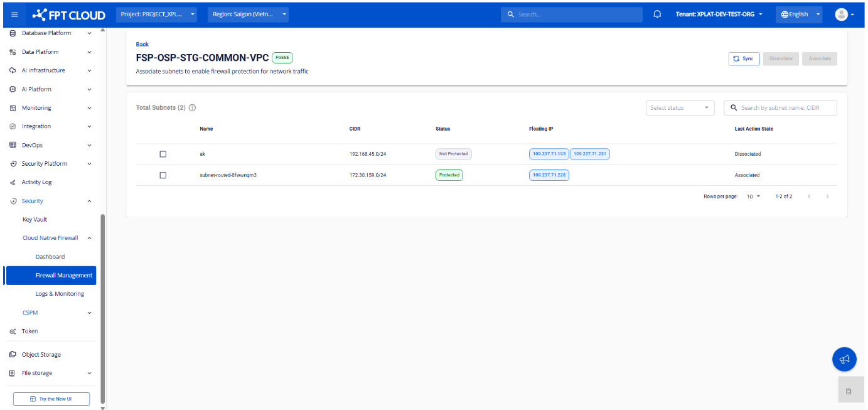Collapse the Cloud Native Firewall section
The image size is (868, 410).
pos(89,238)
